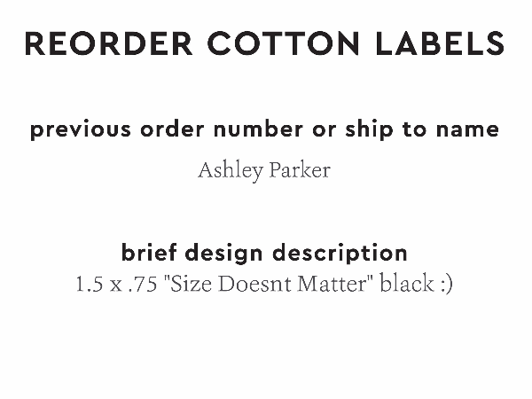Select the previous order number label
This screenshot has width=532, height=399.
click(264, 129)
